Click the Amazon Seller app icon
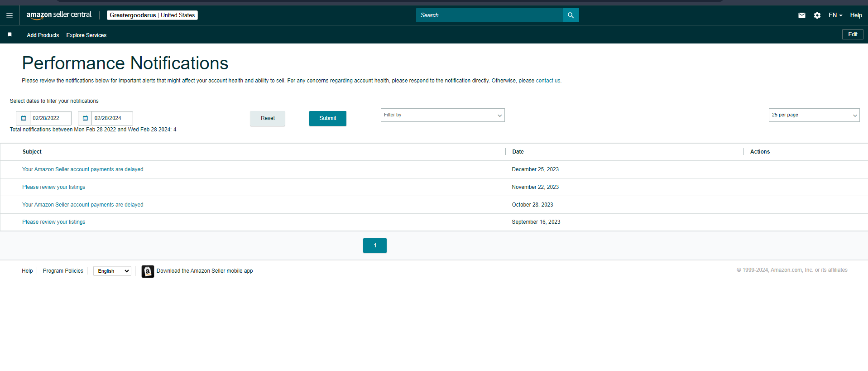This screenshot has height=371, width=868. [148, 271]
